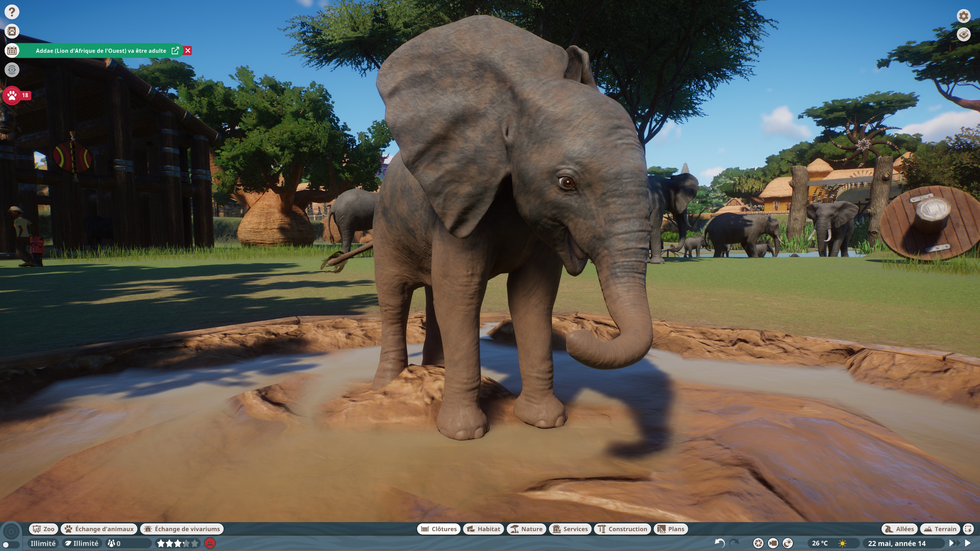Click the Illimité money indicator
The width and height of the screenshot is (980, 551).
coord(43,543)
